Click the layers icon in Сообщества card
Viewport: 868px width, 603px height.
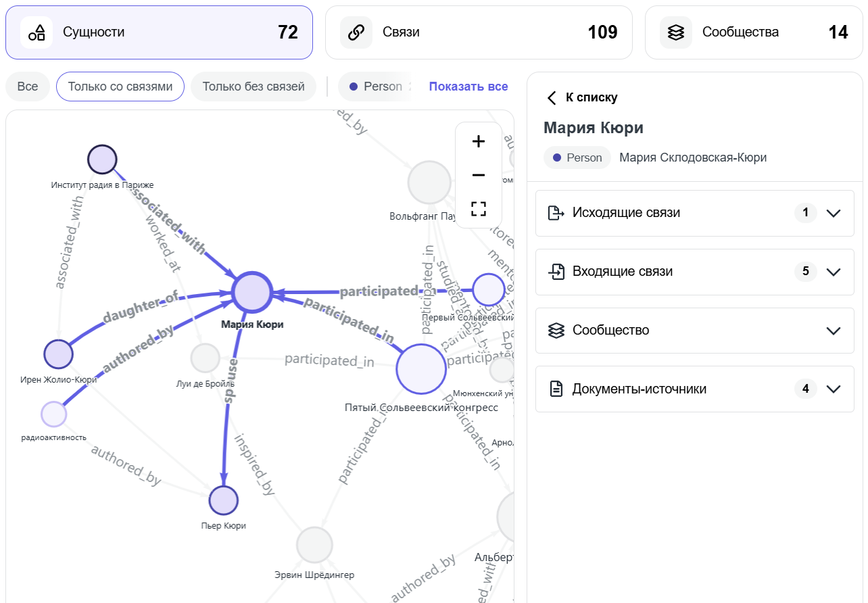point(675,32)
